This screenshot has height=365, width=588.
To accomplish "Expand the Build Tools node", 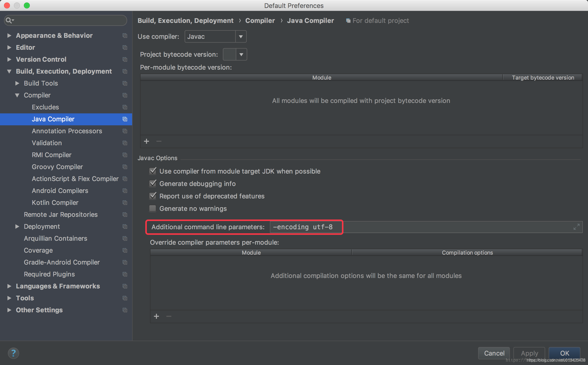I will click(x=17, y=83).
